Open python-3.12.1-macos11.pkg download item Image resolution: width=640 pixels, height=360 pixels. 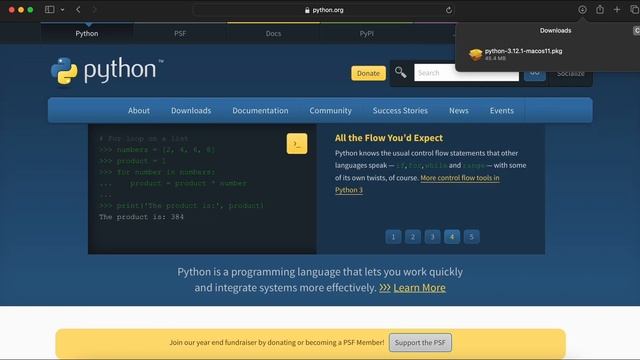coord(523,54)
